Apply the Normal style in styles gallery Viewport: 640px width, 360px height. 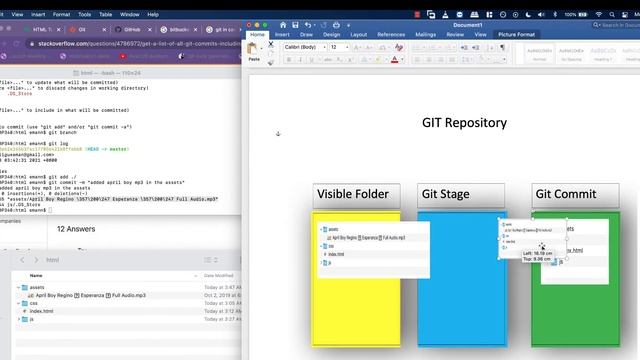click(x=539, y=54)
